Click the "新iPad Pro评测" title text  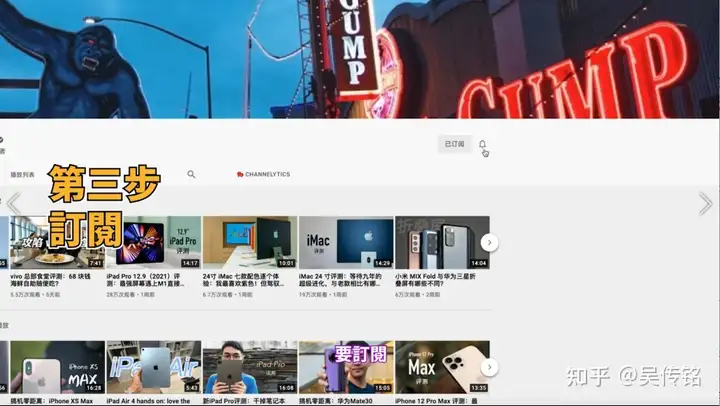pos(244,401)
